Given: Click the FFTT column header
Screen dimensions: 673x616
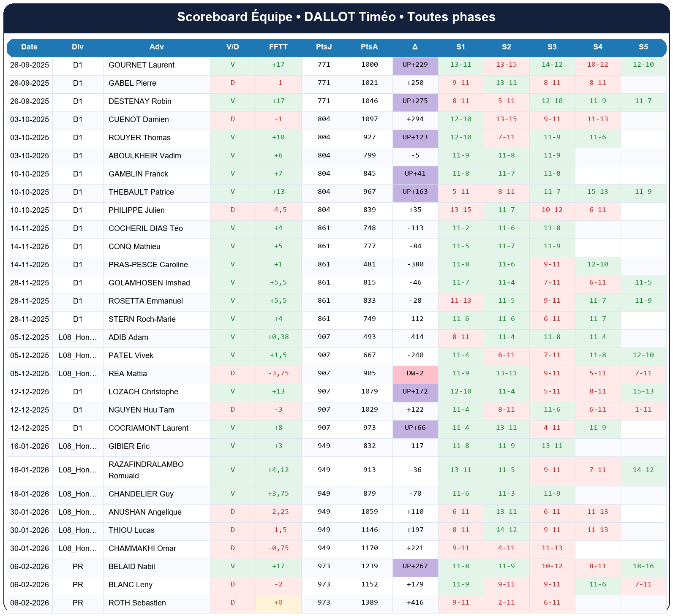Looking at the screenshot, I should 278,47.
